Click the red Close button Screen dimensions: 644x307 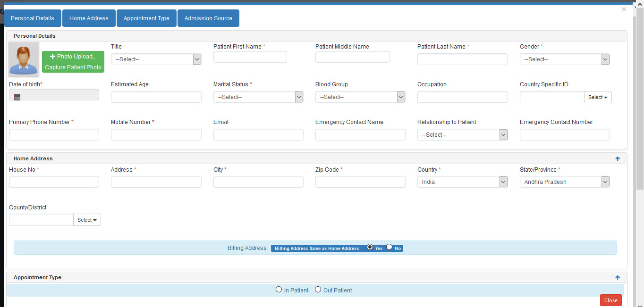coord(610,300)
